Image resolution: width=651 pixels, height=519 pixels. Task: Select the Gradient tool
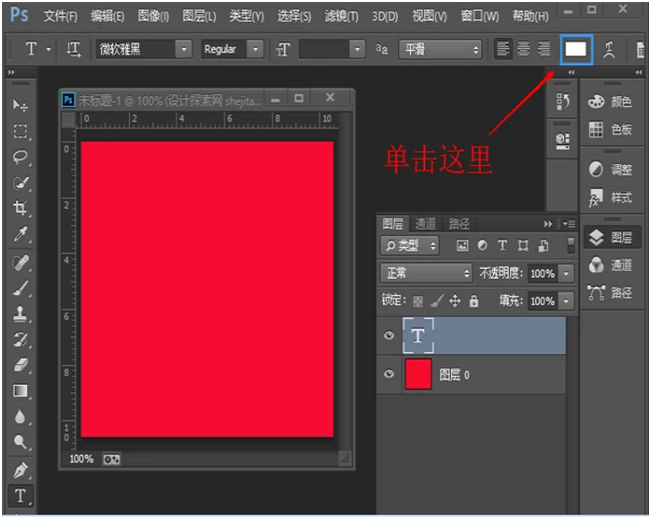point(20,391)
